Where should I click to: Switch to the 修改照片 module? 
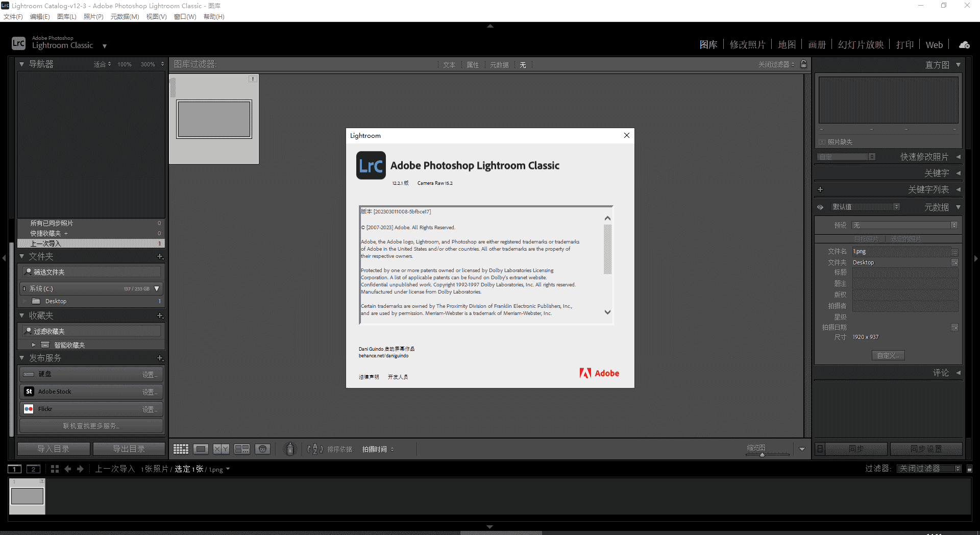pyautogui.click(x=748, y=44)
